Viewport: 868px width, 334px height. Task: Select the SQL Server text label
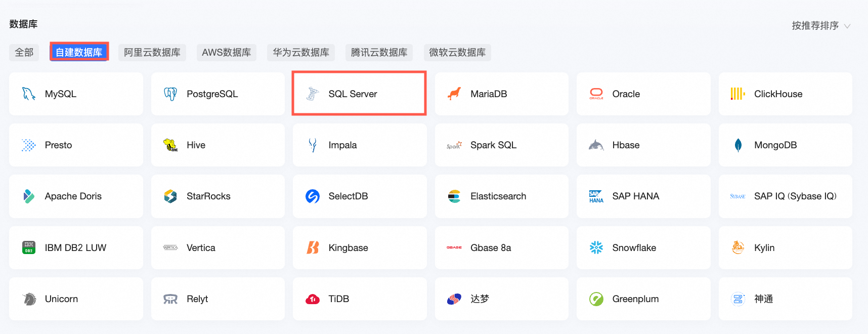(353, 94)
